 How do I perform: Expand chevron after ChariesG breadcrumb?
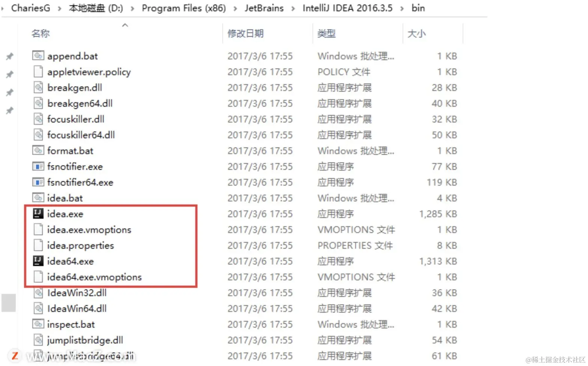click(x=59, y=8)
